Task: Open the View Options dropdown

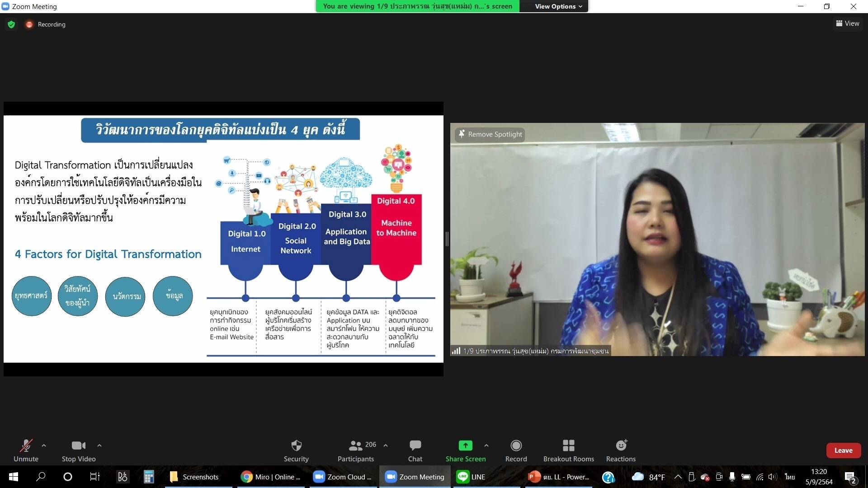Action: 554,6
